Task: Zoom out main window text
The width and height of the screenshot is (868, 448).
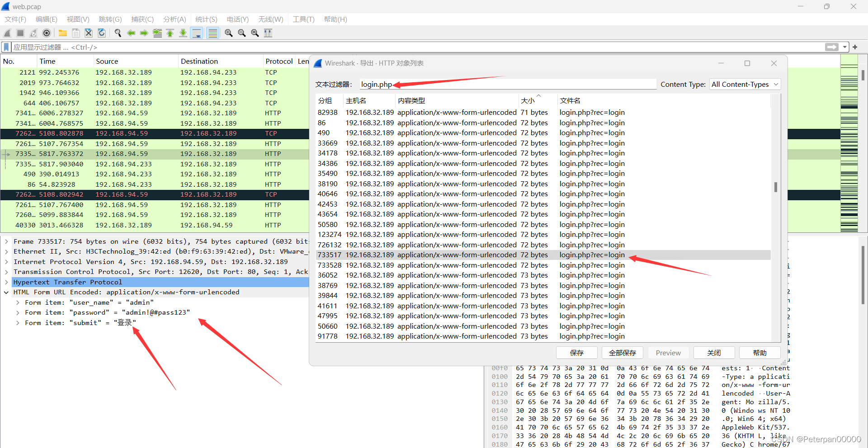Action: pos(242,33)
